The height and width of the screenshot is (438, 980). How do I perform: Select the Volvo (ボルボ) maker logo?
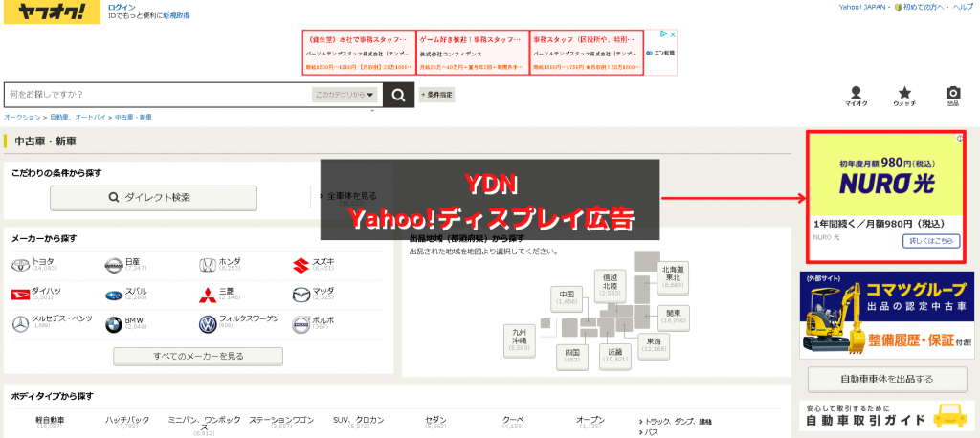(301, 323)
